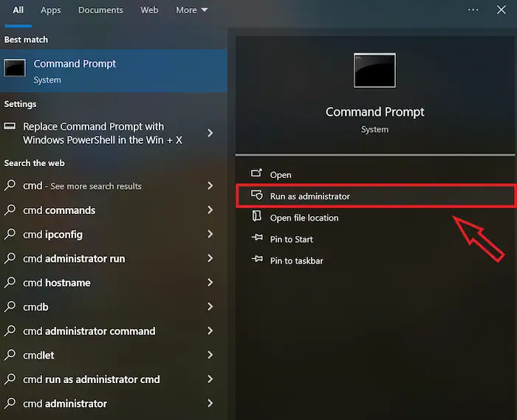Select the cmd administrator run suggestion
The width and height of the screenshot is (517, 420).
[x=74, y=259]
